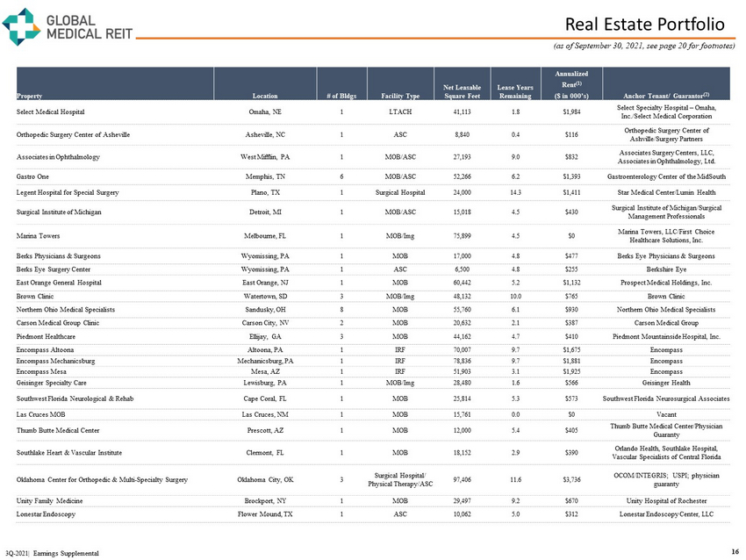Click the Global Medical REIT logo icon
Viewport: 746px width, 560px height.
(x=20, y=25)
